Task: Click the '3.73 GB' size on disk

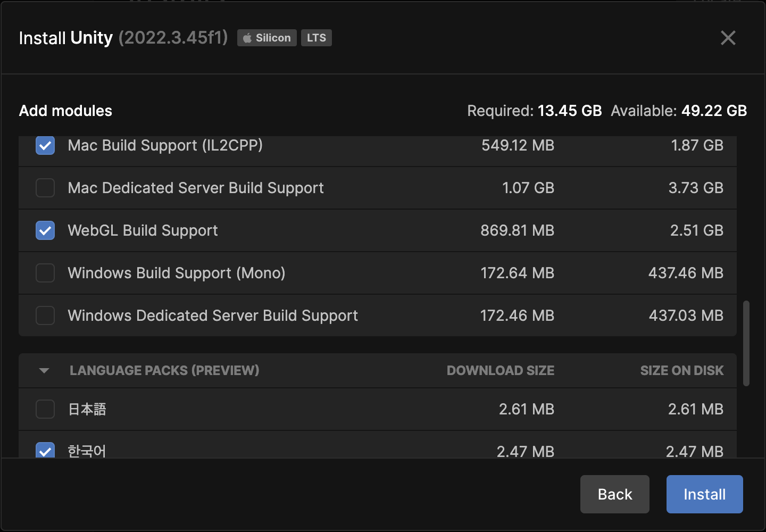Action: point(696,188)
